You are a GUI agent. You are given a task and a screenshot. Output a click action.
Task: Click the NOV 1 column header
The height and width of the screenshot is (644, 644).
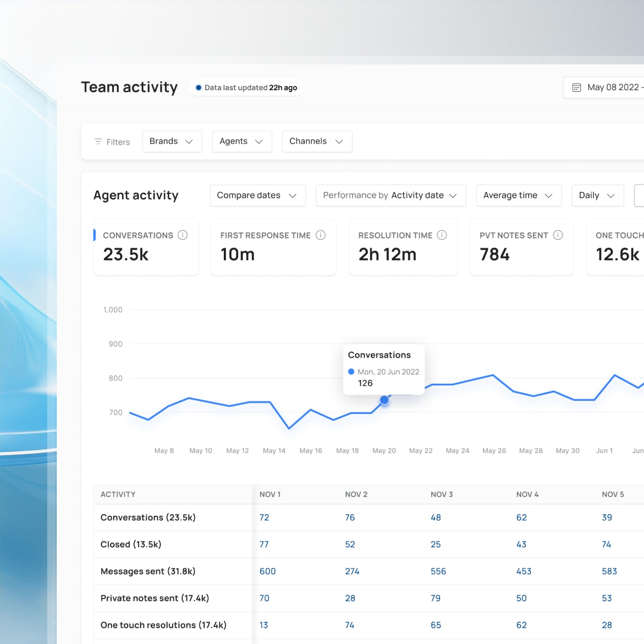(270, 494)
